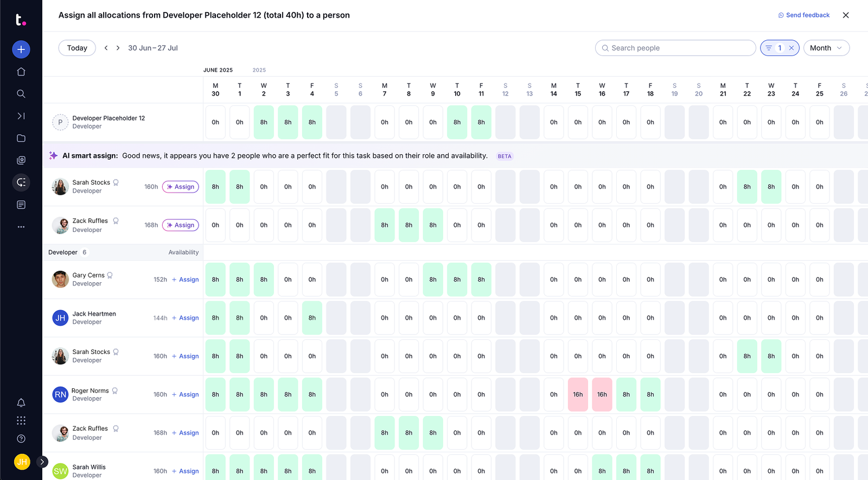Click the JUNE 2025 month label

(x=218, y=70)
